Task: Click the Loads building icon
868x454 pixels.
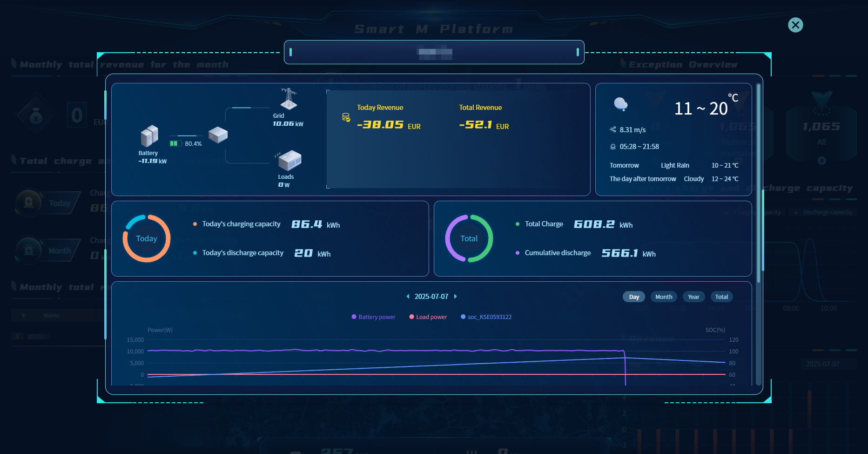Action: (289, 161)
